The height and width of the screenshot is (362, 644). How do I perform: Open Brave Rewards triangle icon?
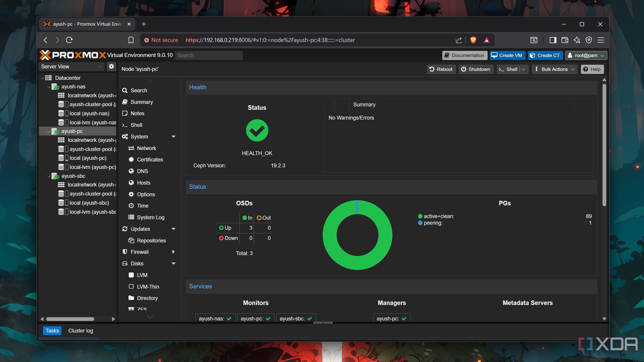point(487,40)
